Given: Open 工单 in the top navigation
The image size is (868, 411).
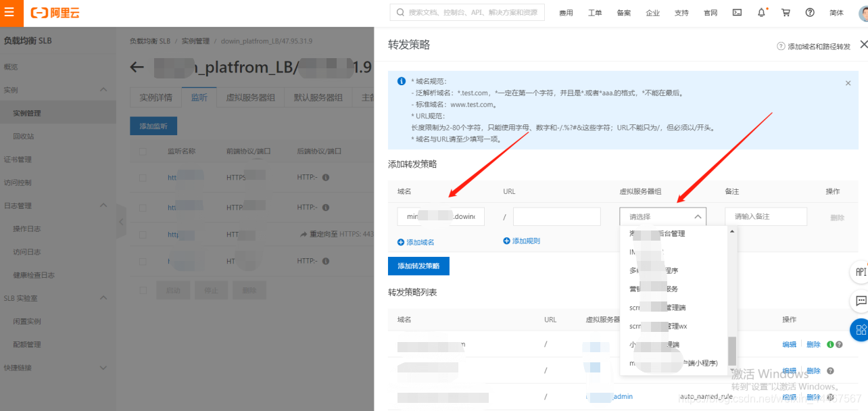Looking at the screenshot, I should tap(595, 13).
